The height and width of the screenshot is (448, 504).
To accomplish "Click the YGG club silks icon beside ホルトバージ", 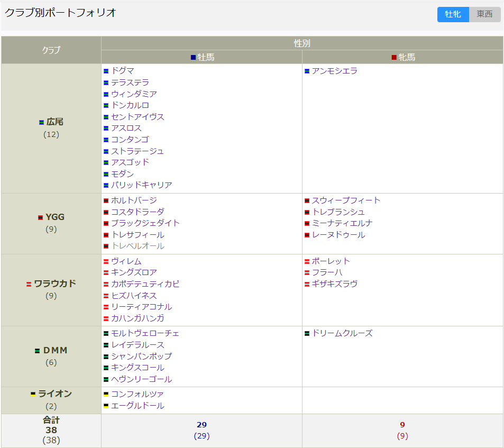I will point(106,201).
